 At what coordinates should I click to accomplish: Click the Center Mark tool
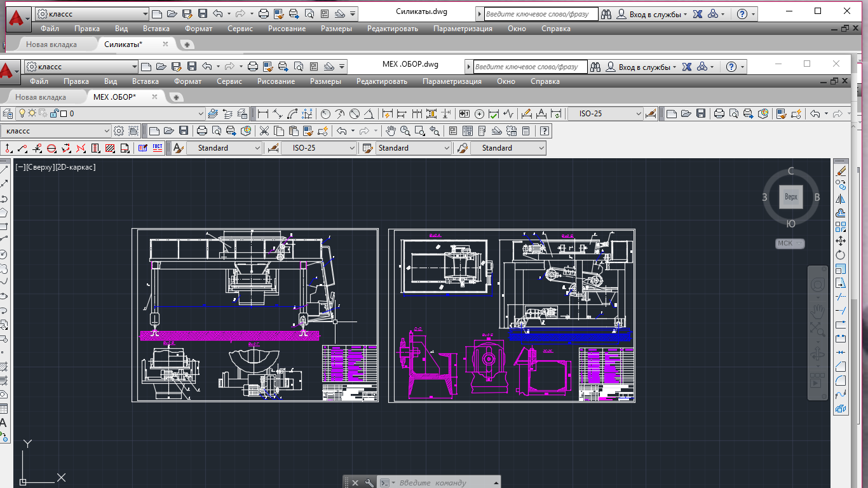click(x=479, y=114)
